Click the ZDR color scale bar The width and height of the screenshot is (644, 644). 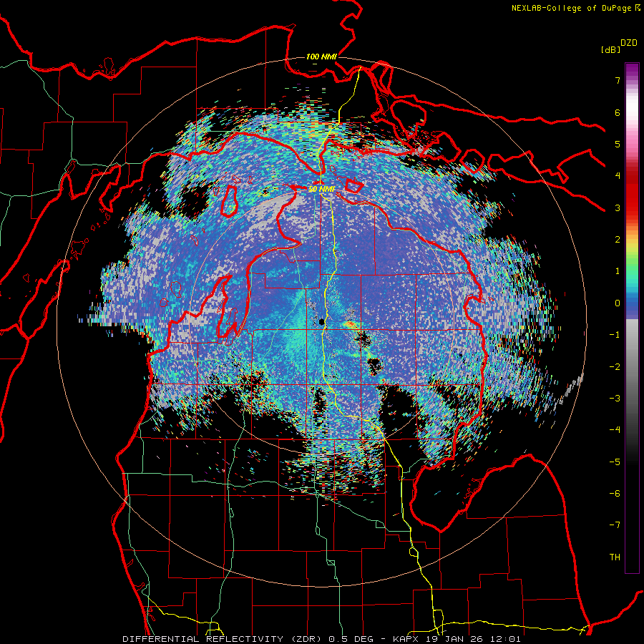pos(632,318)
